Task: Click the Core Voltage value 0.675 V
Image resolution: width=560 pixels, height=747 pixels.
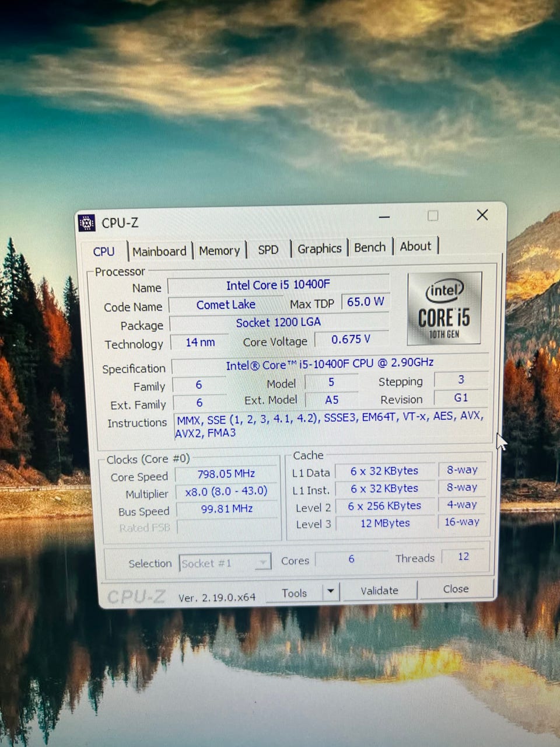Action: coord(351,339)
